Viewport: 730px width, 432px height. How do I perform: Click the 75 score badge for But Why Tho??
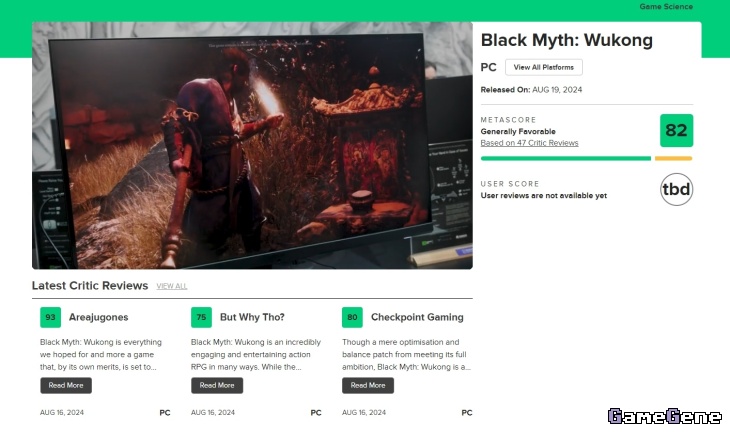tap(201, 317)
